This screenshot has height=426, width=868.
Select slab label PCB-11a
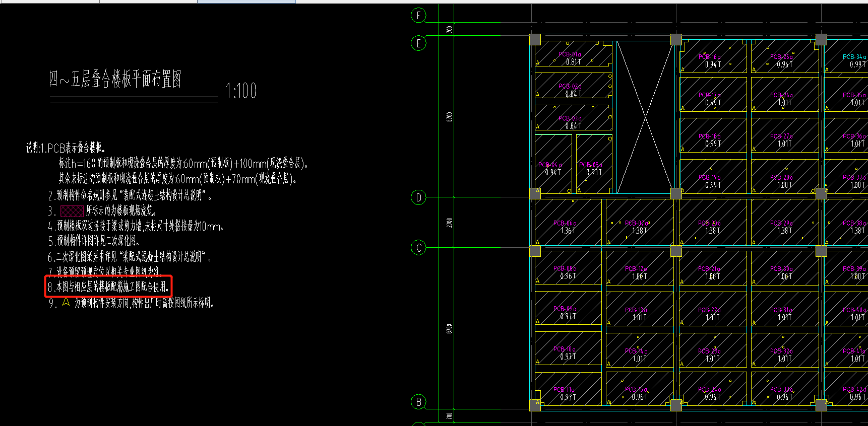564,390
